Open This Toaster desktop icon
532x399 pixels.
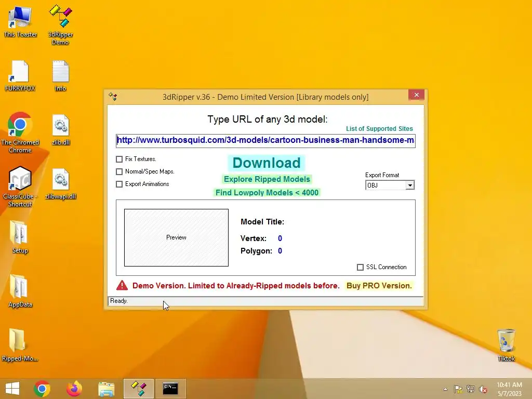20,21
